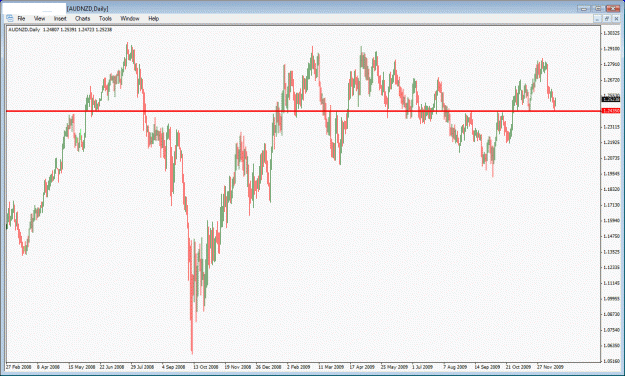Open the Tools menu
The height and width of the screenshot is (376, 625).
[105, 18]
